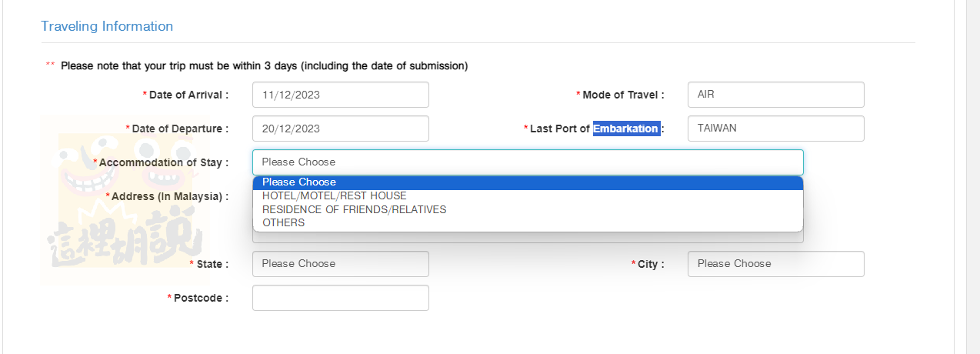
Task: Click the vertical scrollbar on right edge
Action: [x=973, y=177]
